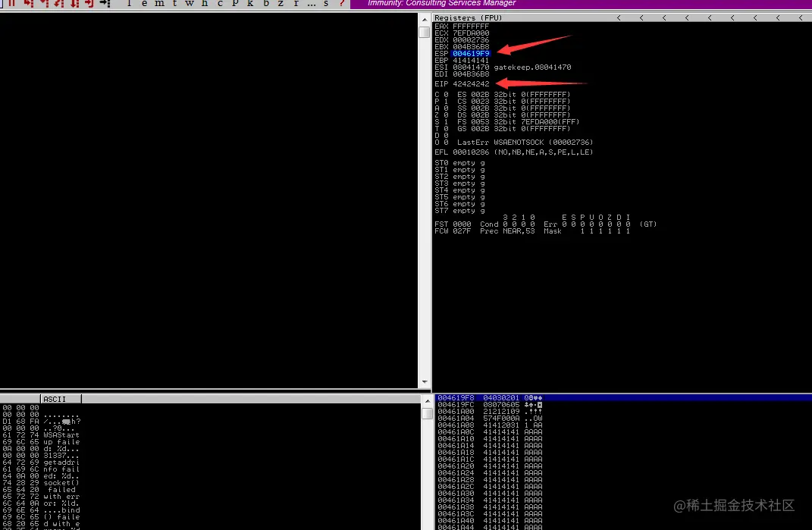Click Go to address toolbar icon
This screenshot has height=530, width=812.
[x=105, y=3]
